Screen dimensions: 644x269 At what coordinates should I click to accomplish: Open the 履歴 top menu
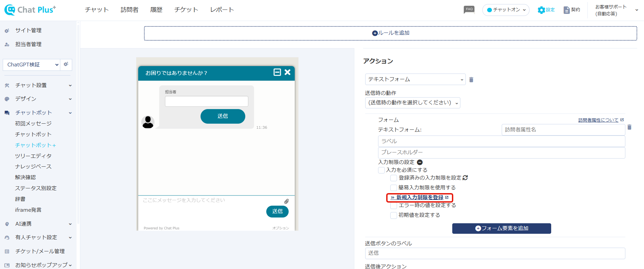click(x=156, y=10)
